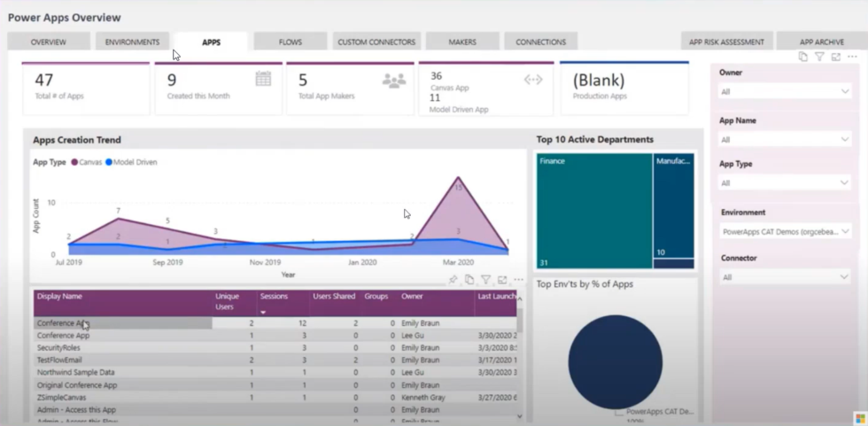868x426 pixels.
Task: Open focus mode icon above the Owner slicer
Action: point(835,57)
